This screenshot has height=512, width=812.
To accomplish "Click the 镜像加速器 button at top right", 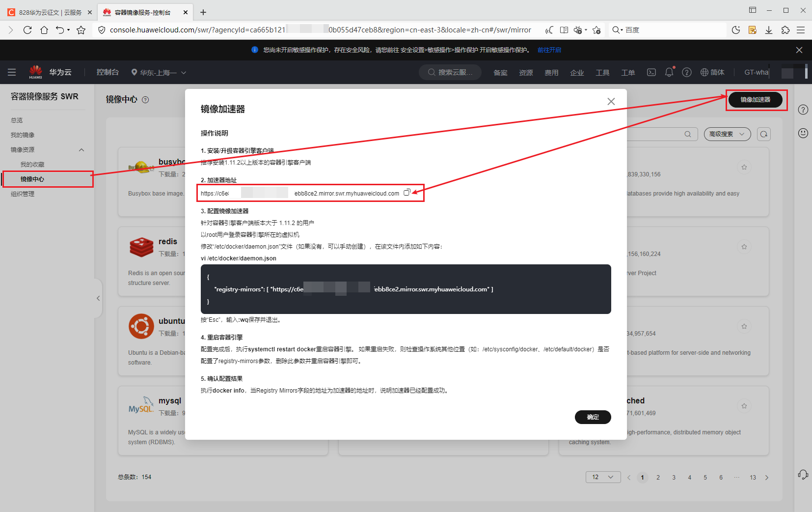I will pos(756,100).
